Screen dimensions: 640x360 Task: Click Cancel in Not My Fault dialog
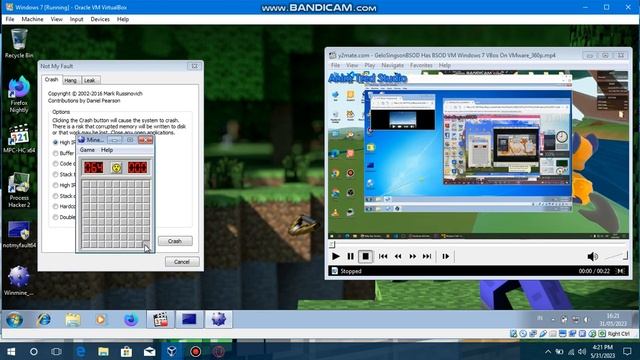182,262
